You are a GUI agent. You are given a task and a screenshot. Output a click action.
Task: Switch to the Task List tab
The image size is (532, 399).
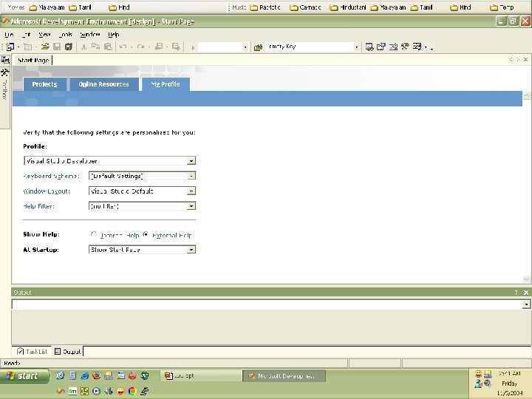33,352
